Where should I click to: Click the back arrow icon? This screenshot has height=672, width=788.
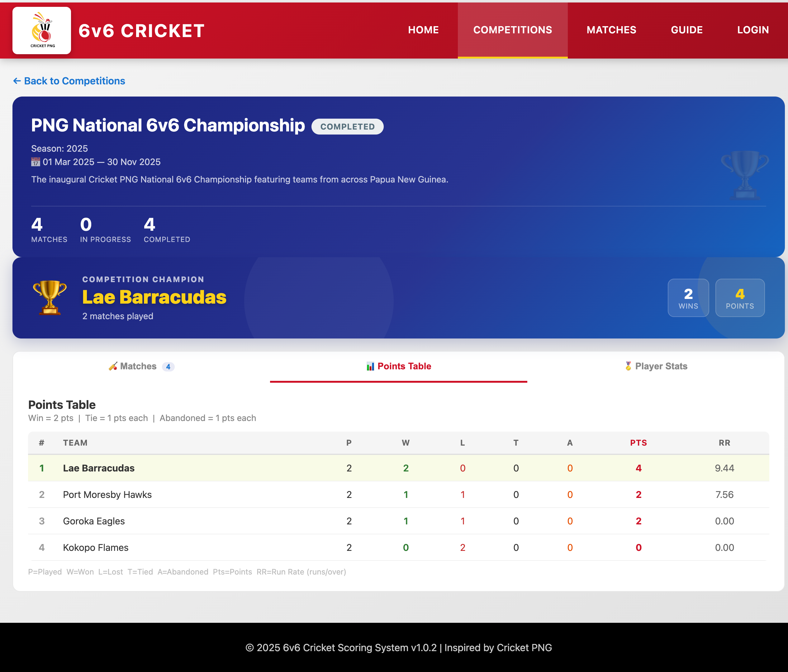click(x=17, y=81)
